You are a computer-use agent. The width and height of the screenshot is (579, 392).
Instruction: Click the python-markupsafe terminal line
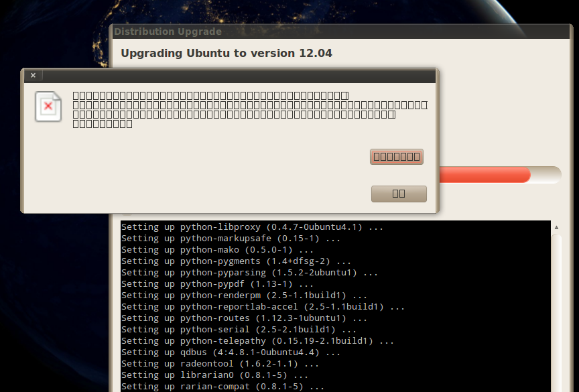(x=231, y=239)
